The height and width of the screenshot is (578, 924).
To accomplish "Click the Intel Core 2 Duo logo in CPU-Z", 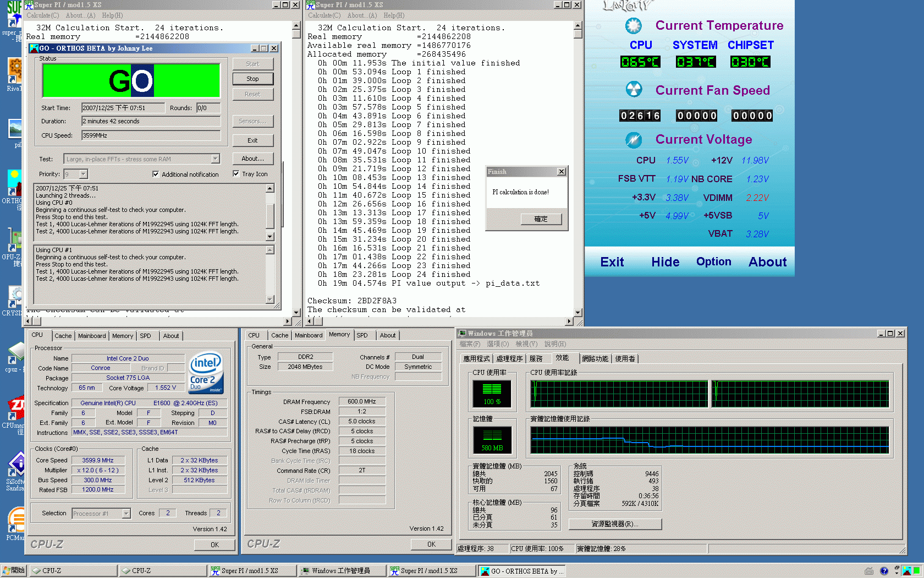I will pyautogui.click(x=206, y=373).
